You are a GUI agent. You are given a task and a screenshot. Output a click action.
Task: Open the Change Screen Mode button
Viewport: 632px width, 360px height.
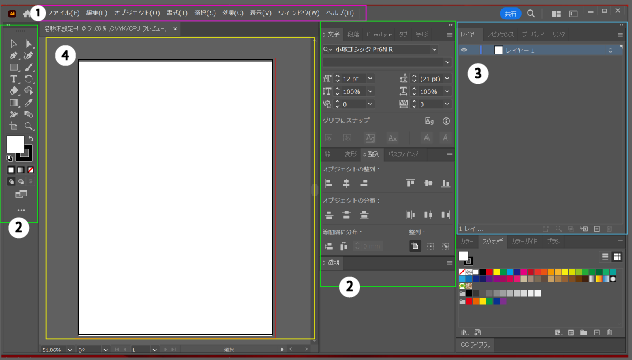[x=21, y=194]
